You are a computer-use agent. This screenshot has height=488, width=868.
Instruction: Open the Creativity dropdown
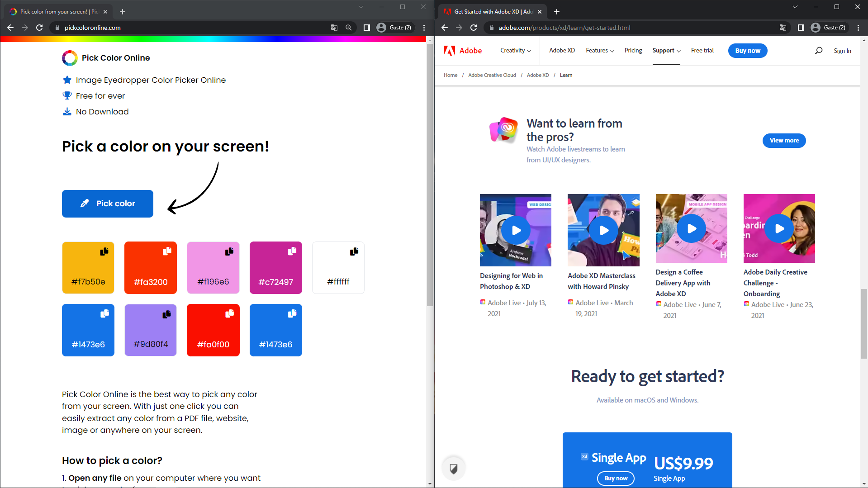point(515,50)
